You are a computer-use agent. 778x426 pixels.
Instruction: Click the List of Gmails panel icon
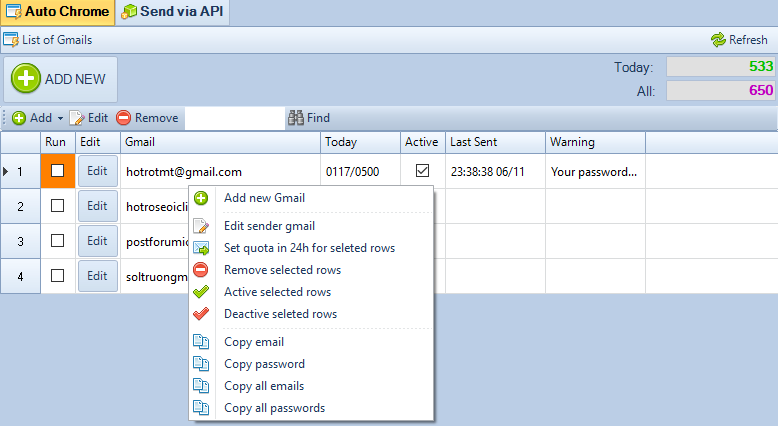(11, 40)
